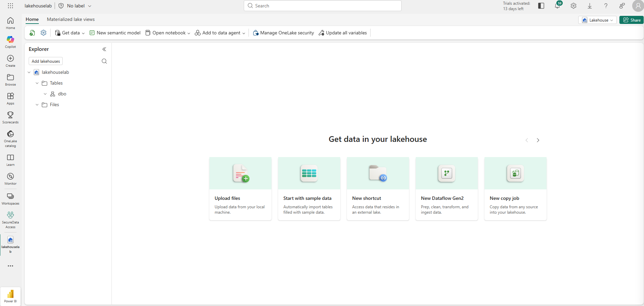Image resolution: width=644 pixels, height=306 pixels.
Task: Select the Upload files card
Action: pyautogui.click(x=240, y=189)
